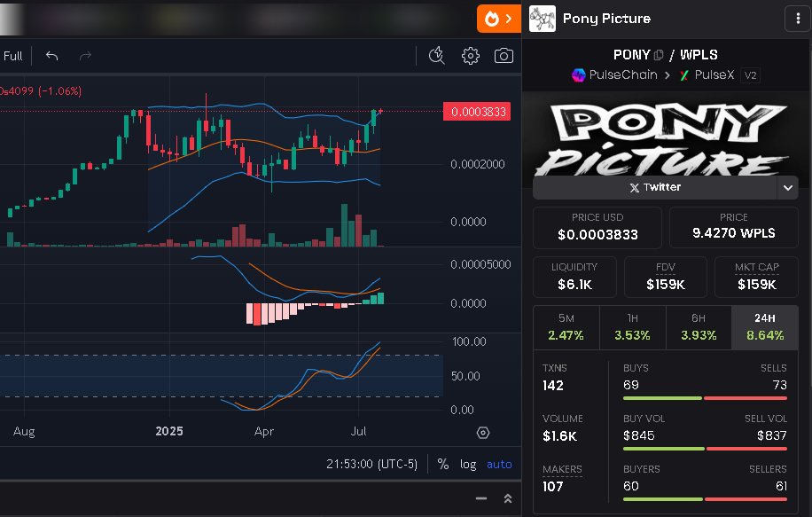
Task: Select the 5M timeframe tab
Action: click(x=566, y=327)
